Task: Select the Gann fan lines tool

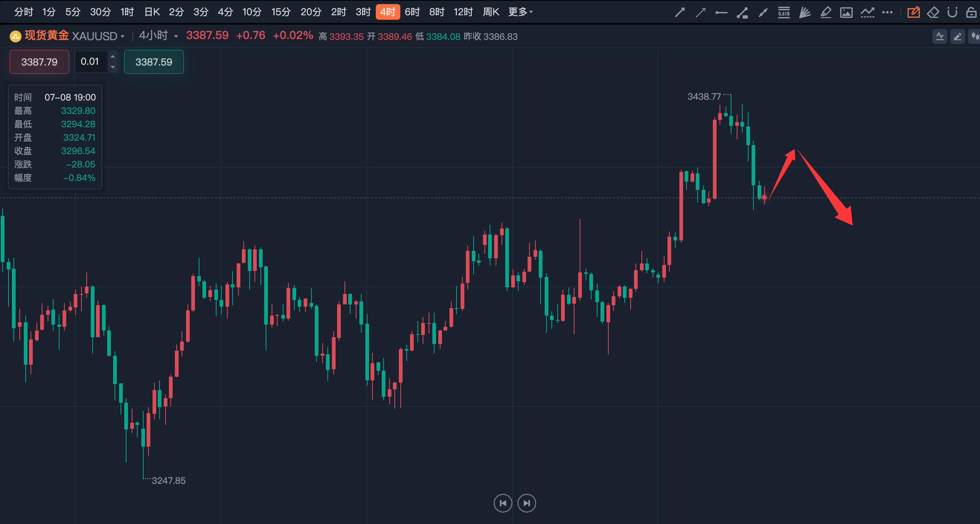Action: [x=805, y=13]
